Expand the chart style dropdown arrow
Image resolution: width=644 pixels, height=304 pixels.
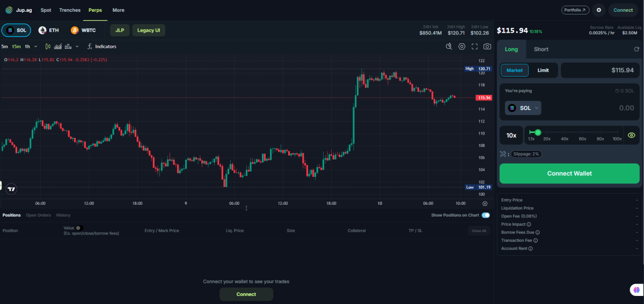[x=77, y=47]
